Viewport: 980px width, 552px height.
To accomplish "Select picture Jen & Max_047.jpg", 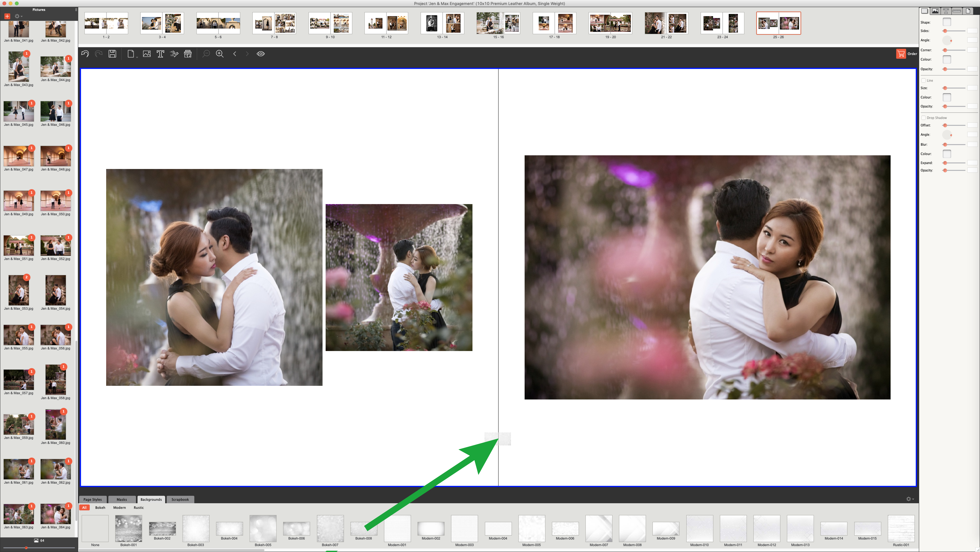I will click(x=19, y=156).
